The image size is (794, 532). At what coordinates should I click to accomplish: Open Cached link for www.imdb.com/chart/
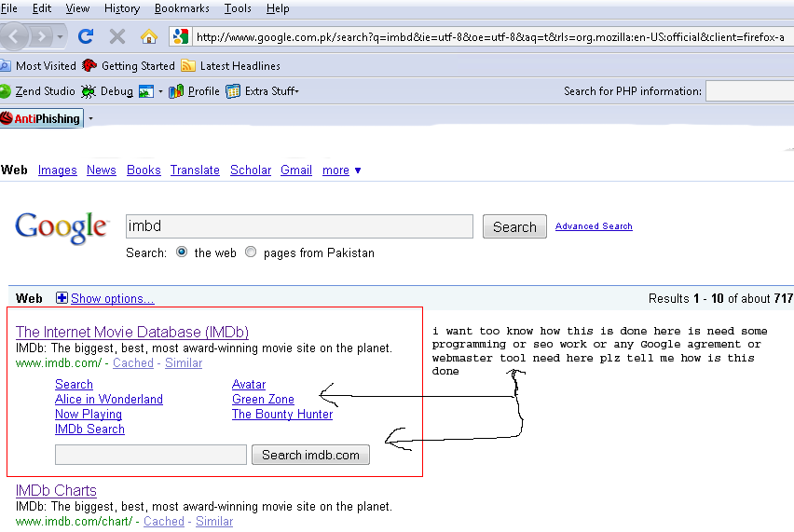(x=164, y=522)
